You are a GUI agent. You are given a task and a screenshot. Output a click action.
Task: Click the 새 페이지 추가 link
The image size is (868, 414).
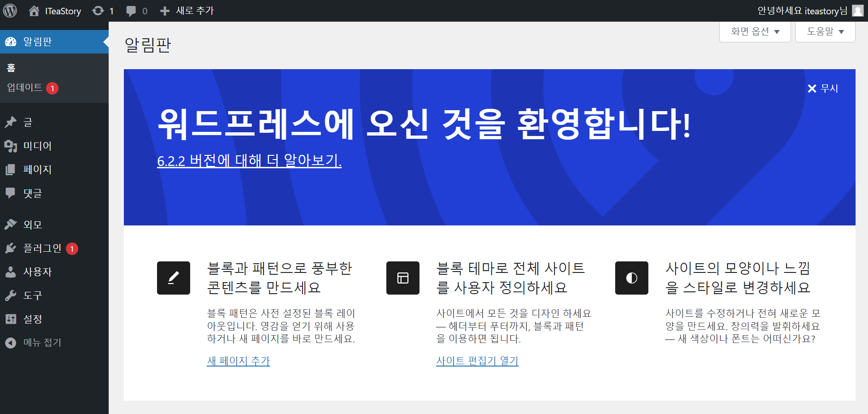pyautogui.click(x=239, y=361)
